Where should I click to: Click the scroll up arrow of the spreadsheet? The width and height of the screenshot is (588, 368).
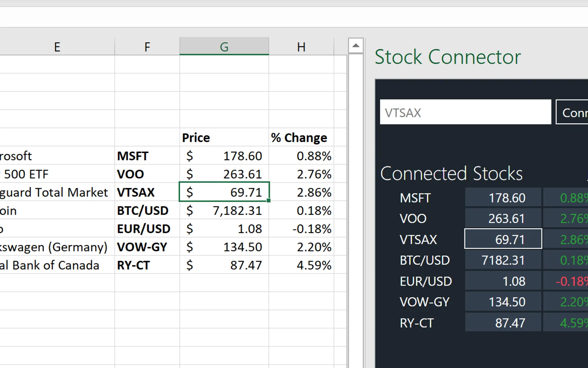pos(356,46)
